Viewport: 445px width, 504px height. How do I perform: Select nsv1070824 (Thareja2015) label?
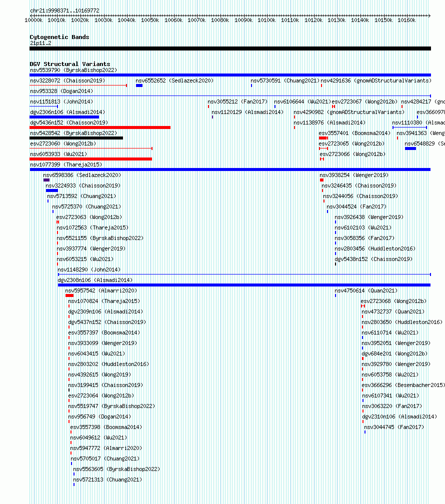(x=104, y=301)
